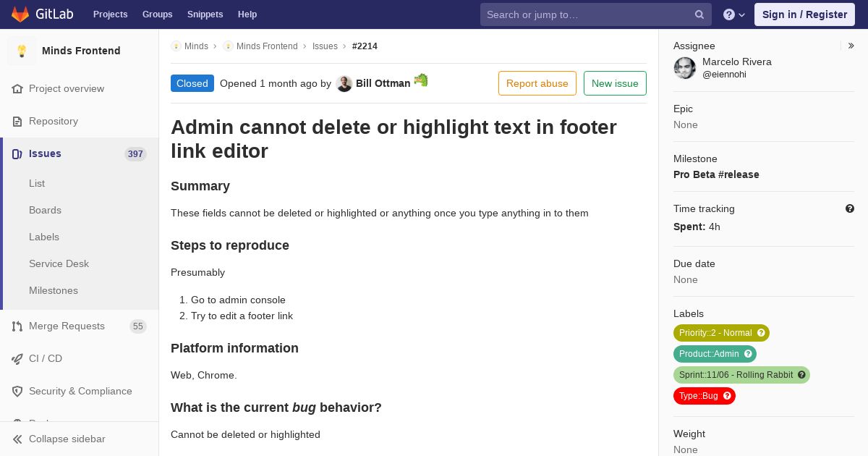
Task: Click the Minds Frontend breadcrumb lightbulb icon
Action: click(x=228, y=46)
